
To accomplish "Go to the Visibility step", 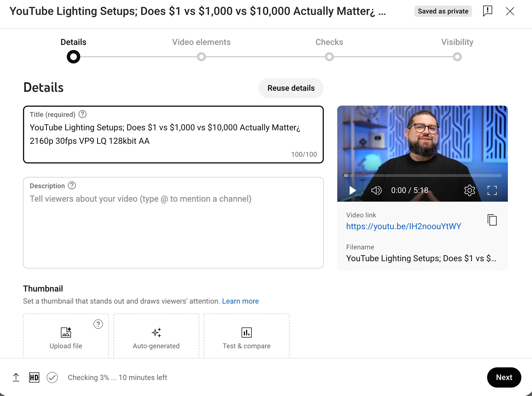I will tap(457, 49).
